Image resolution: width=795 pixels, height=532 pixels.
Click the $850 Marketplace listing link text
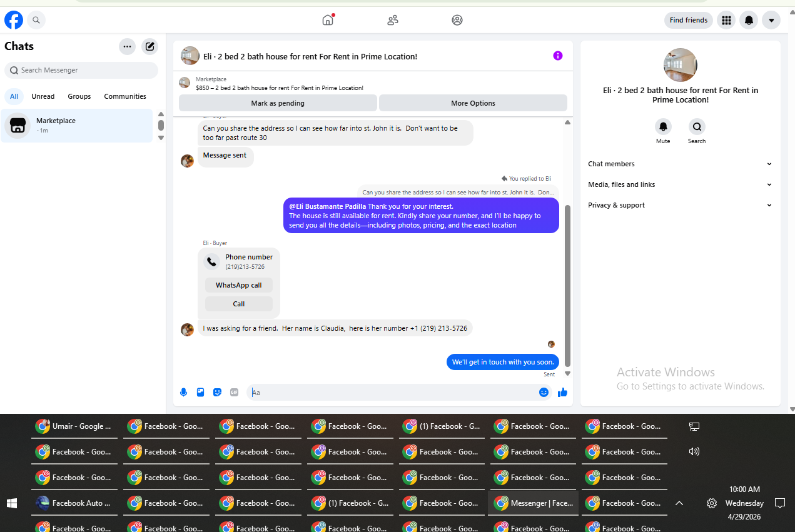[x=280, y=88]
